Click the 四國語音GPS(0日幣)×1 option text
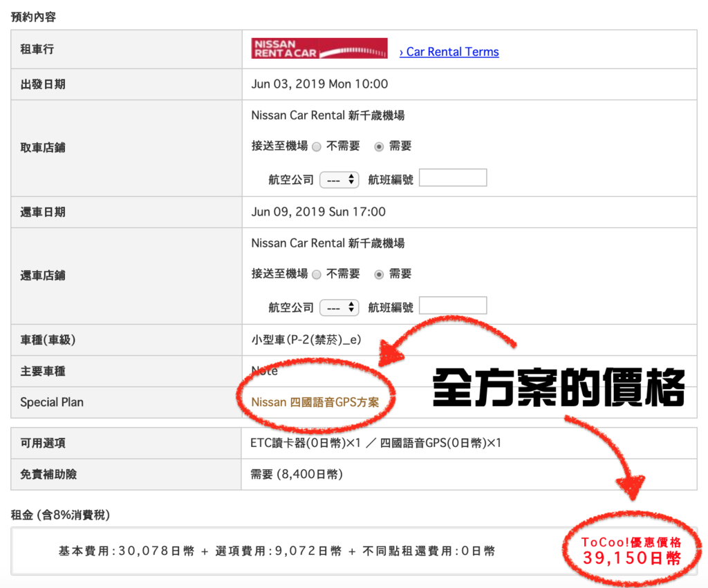This screenshot has width=708, height=588. click(440, 443)
